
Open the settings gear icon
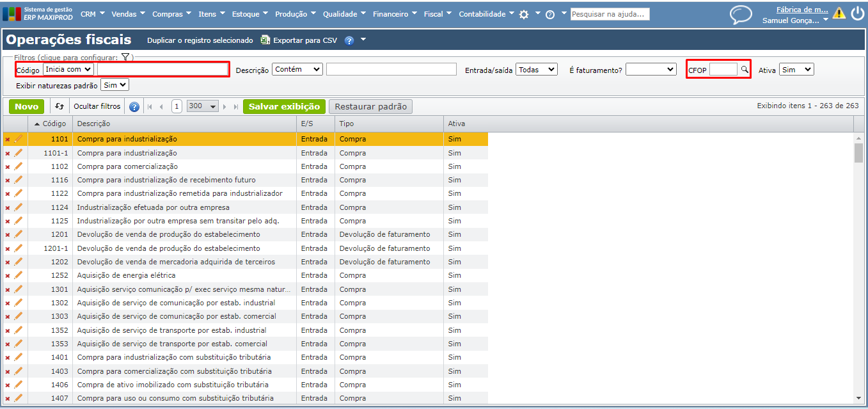[524, 14]
